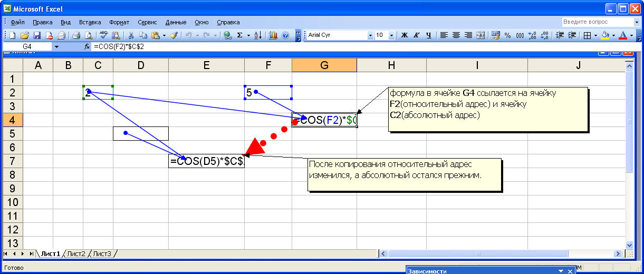Click the Sort Ascending icon
Image resolution: width=644 pixels, height=274 pixels.
[258, 35]
